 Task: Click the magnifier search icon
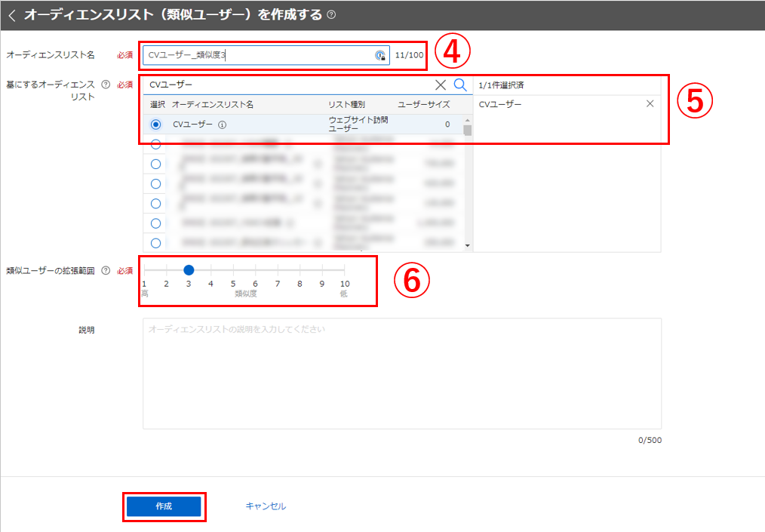460,85
